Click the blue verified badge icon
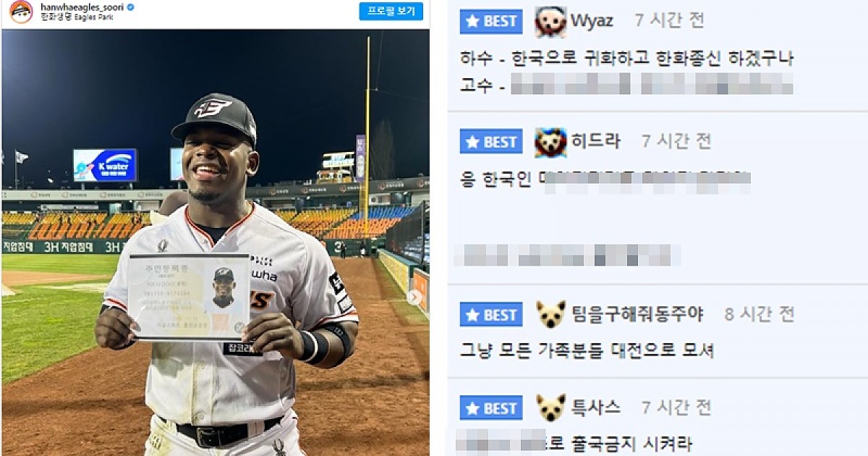The height and width of the screenshot is (456, 868). pos(131,7)
